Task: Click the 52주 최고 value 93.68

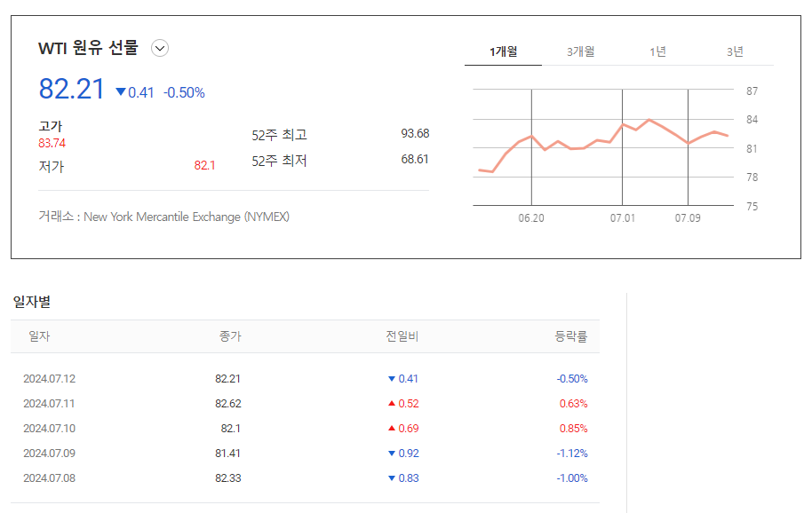Action: [x=415, y=133]
